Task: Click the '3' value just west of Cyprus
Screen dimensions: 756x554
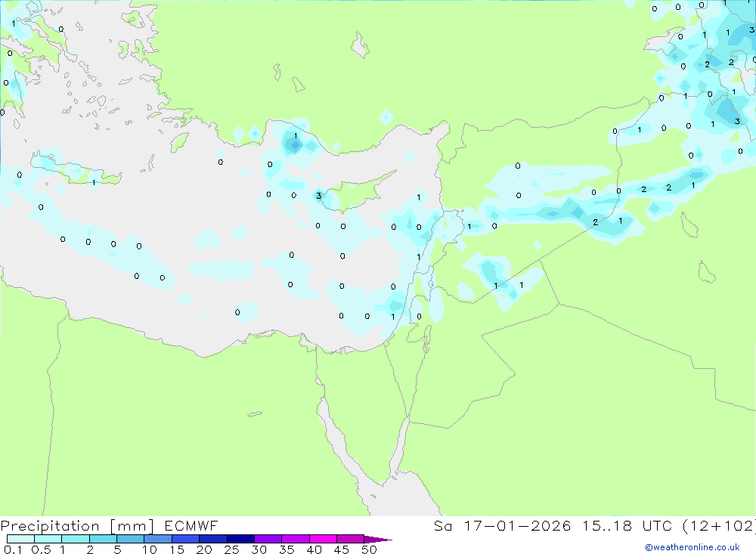Action: tap(319, 196)
